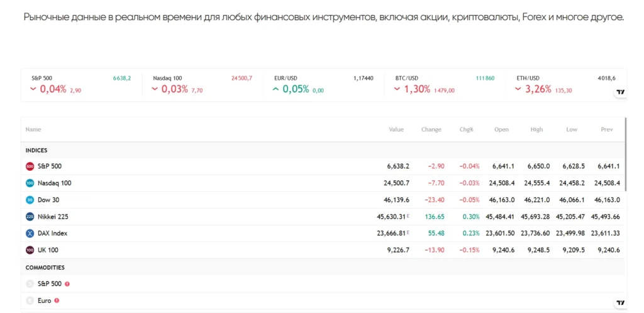Click the Nasdaq 100 open value 24,508.4
The image size is (644, 313).
502,183
